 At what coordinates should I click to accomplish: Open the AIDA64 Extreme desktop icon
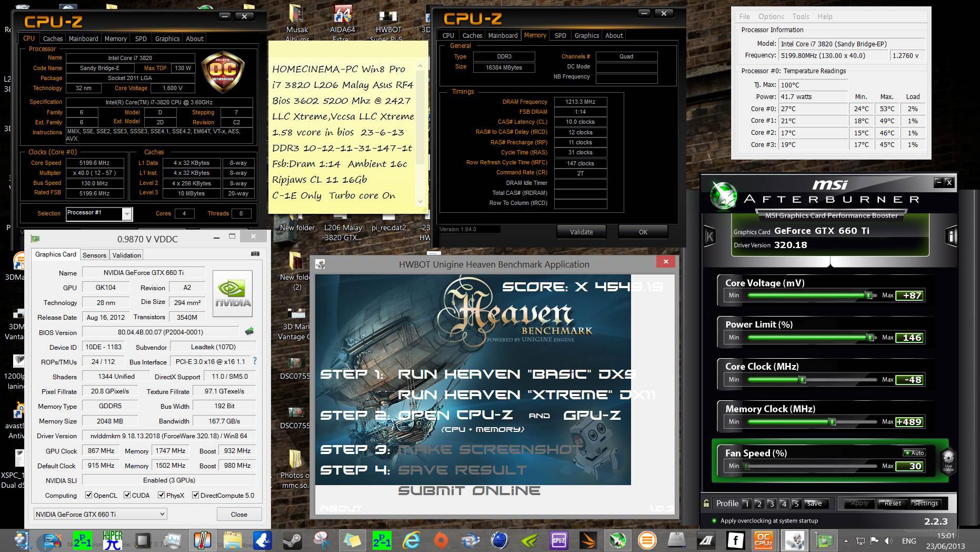(343, 23)
